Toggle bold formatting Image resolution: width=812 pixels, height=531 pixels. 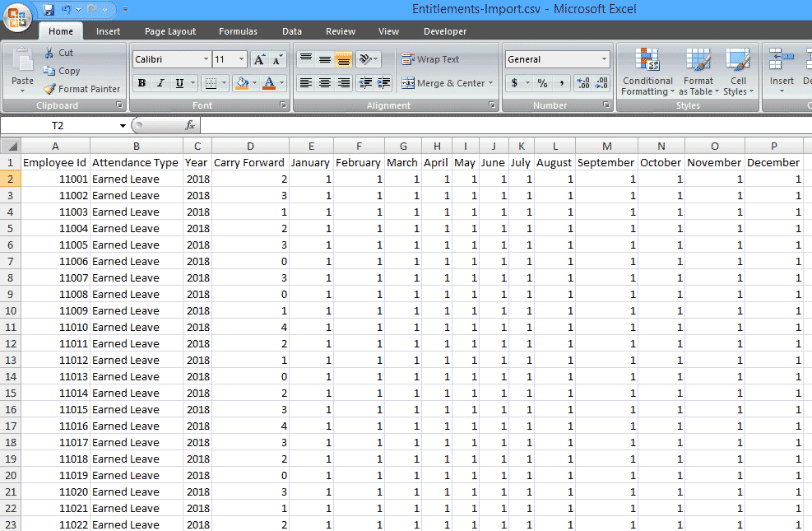[142, 83]
